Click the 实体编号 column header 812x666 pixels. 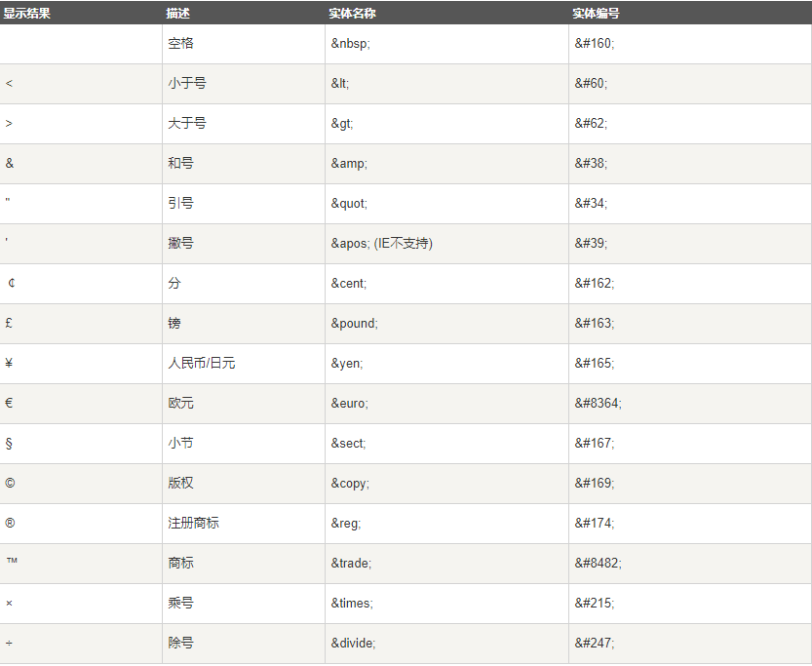click(596, 14)
